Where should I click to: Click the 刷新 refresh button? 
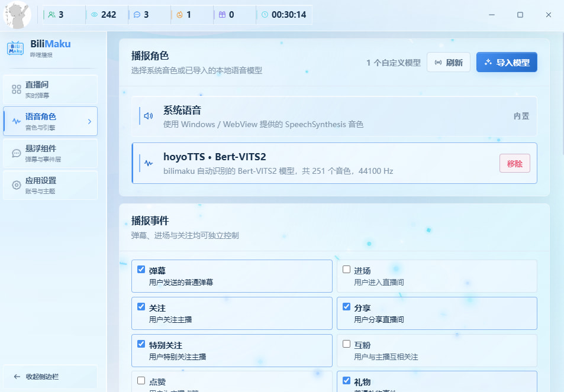[449, 63]
